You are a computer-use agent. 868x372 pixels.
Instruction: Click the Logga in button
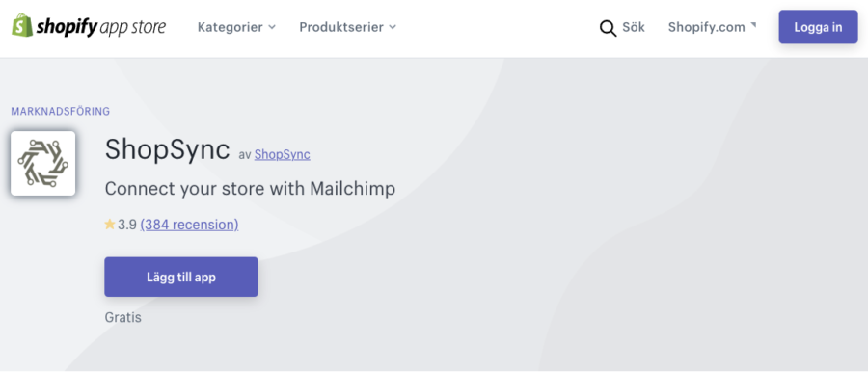coord(818,27)
